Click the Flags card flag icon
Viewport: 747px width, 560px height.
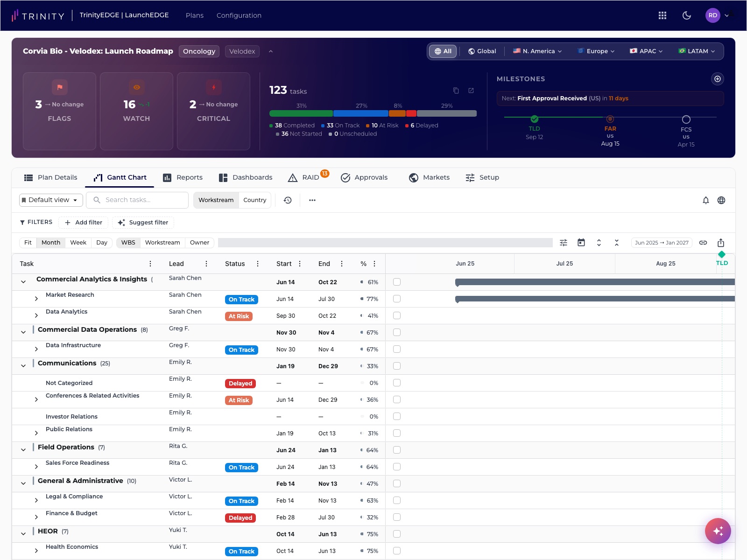click(60, 87)
